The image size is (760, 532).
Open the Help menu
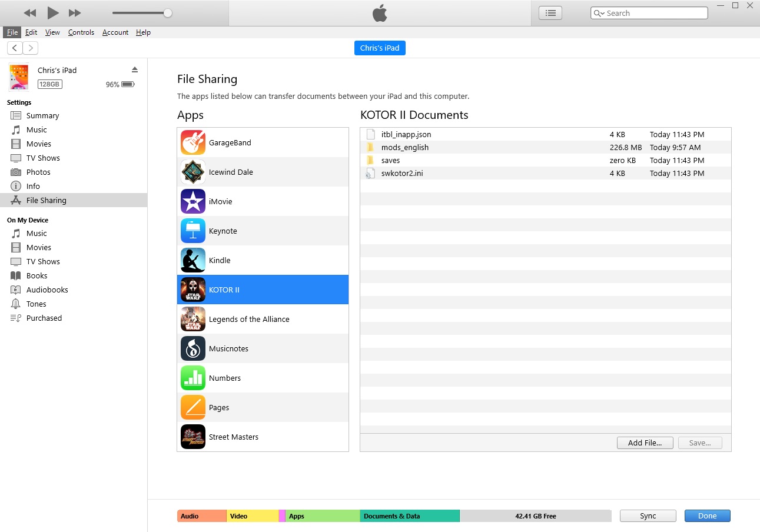pyautogui.click(x=143, y=32)
